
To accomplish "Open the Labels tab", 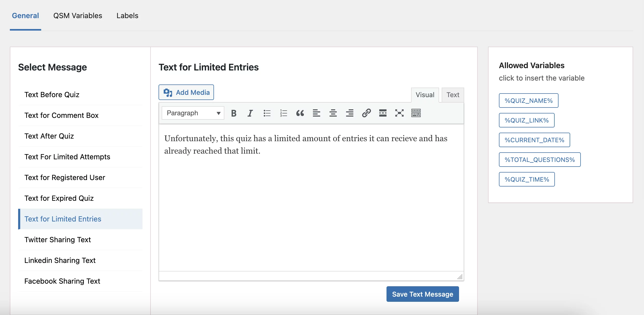I will coord(127,16).
